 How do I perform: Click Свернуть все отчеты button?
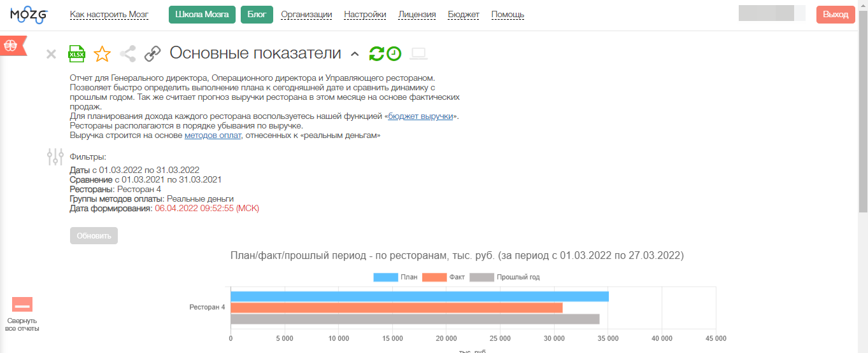[x=22, y=315]
